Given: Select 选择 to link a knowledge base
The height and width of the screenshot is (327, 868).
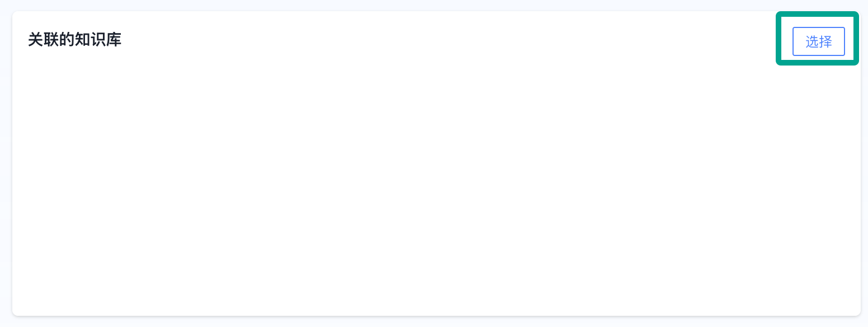Looking at the screenshot, I should 818,41.
